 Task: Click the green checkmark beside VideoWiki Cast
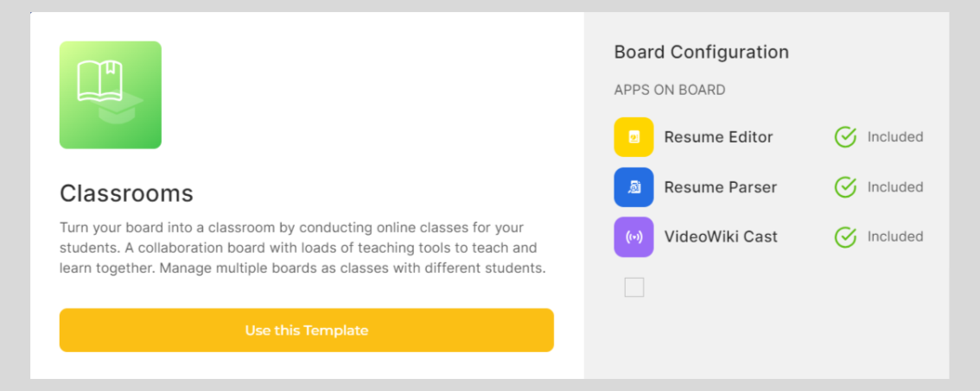(845, 236)
